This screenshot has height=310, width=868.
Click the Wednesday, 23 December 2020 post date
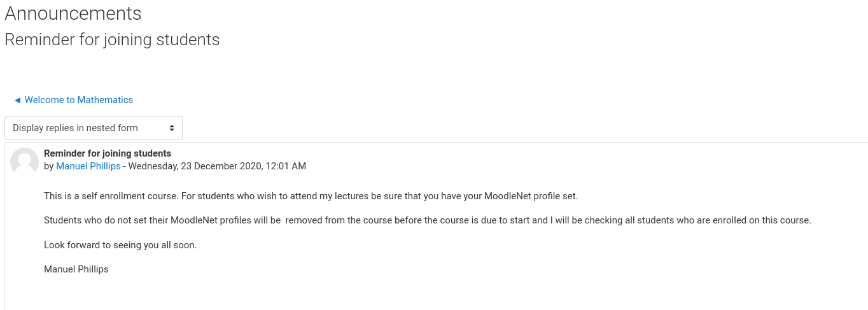point(195,166)
